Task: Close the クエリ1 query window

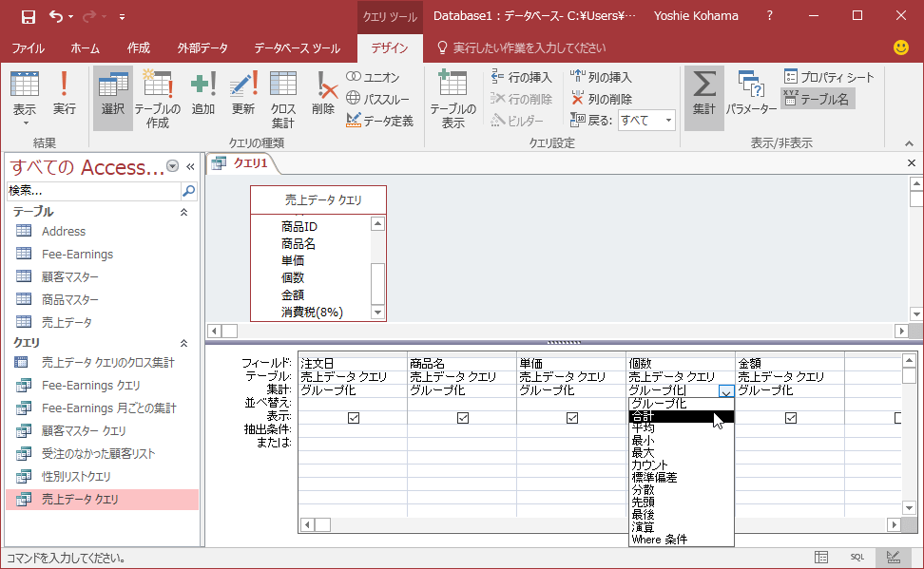Action: 911,163
